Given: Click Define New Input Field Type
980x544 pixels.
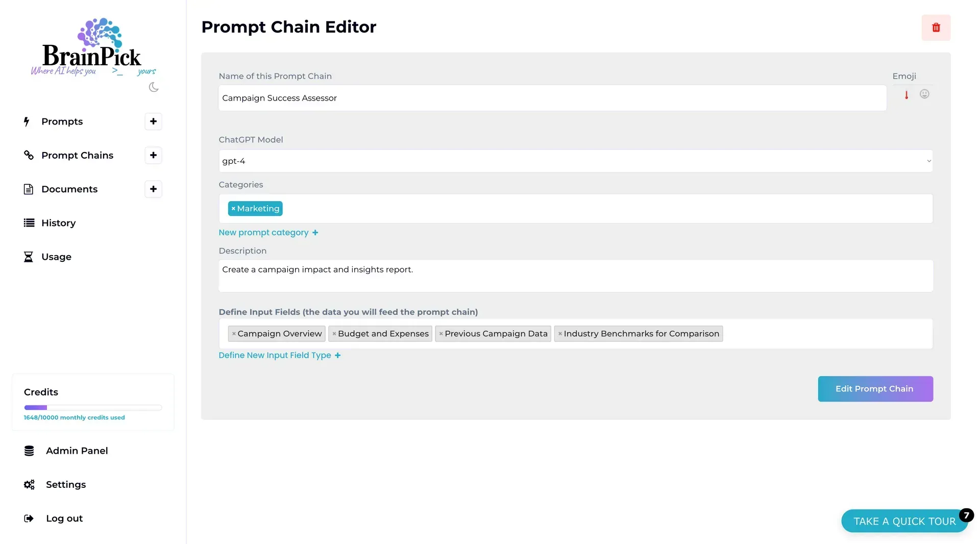Looking at the screenshot, I should click(280, 355).
